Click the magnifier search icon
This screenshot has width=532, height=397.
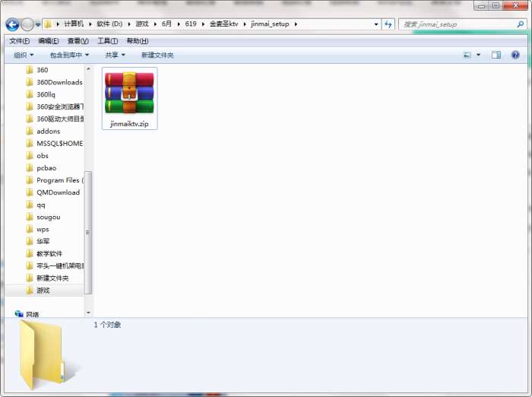(x=520, y=24)
